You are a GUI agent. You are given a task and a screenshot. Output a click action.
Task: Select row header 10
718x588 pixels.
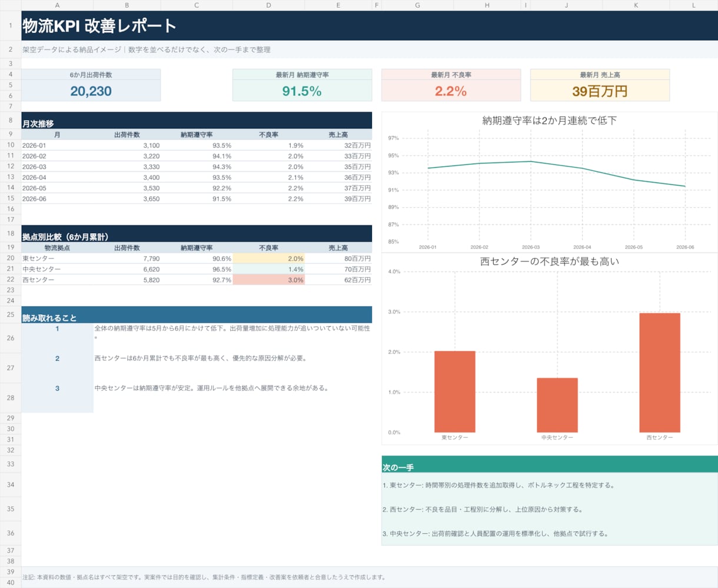pos(11,145)
